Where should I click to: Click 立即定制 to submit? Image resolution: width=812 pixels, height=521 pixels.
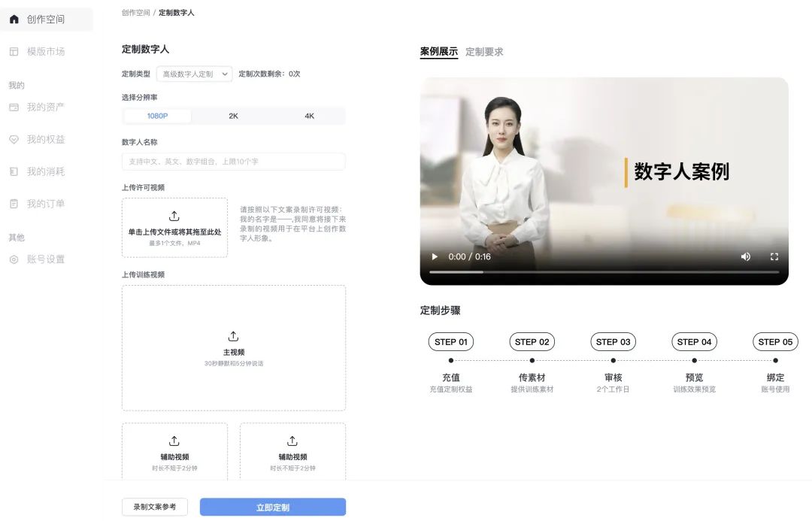272,507
